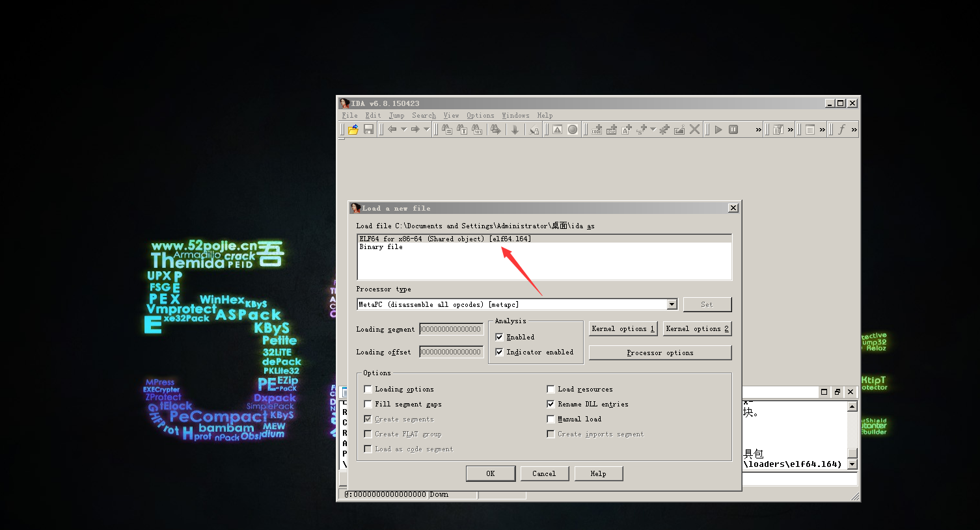Click the functions 'f' toolbar icon
This screenshot has height=530, width=980.
(841, 129)
